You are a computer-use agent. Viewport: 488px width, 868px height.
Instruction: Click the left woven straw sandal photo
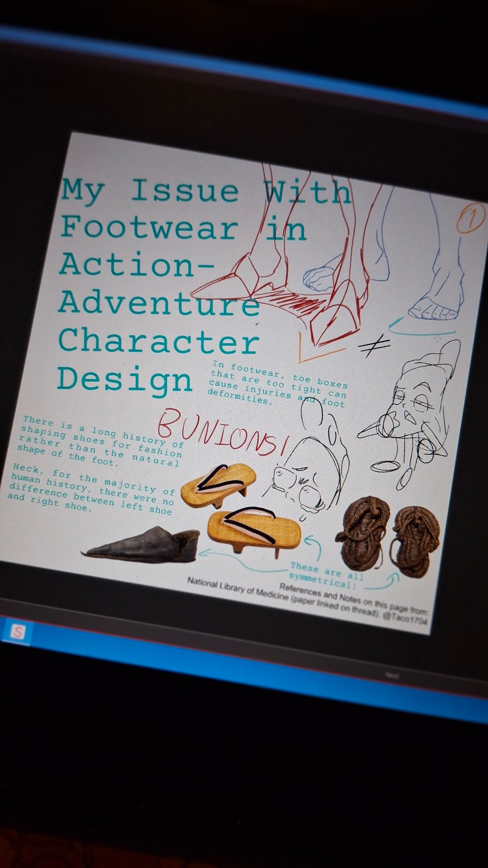pyautogui.click(x=363, y=529)
